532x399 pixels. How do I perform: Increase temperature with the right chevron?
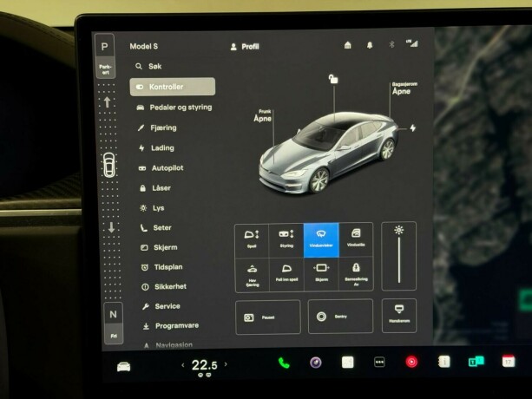pyautogui.click(x=226, y=364)
